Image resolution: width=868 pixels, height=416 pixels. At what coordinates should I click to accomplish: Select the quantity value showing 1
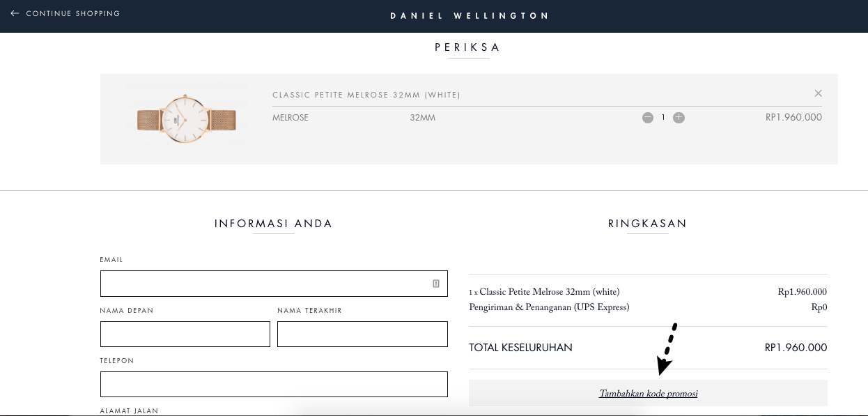[663, 118]
